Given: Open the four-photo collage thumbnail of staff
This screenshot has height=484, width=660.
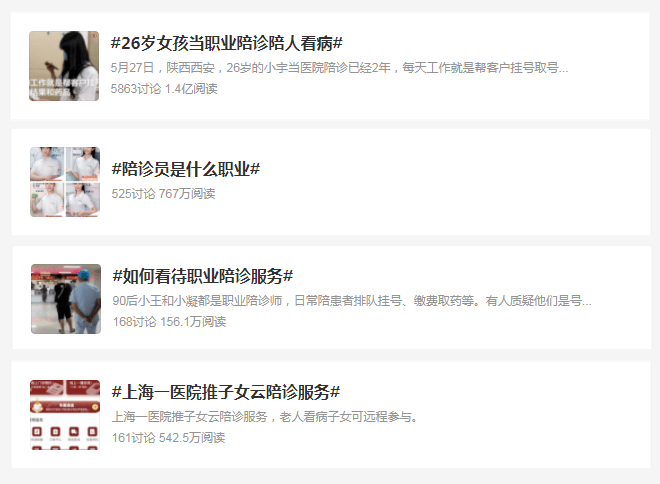Looking at the screenshot, I should pyautogui.click(x=65, y=182).
